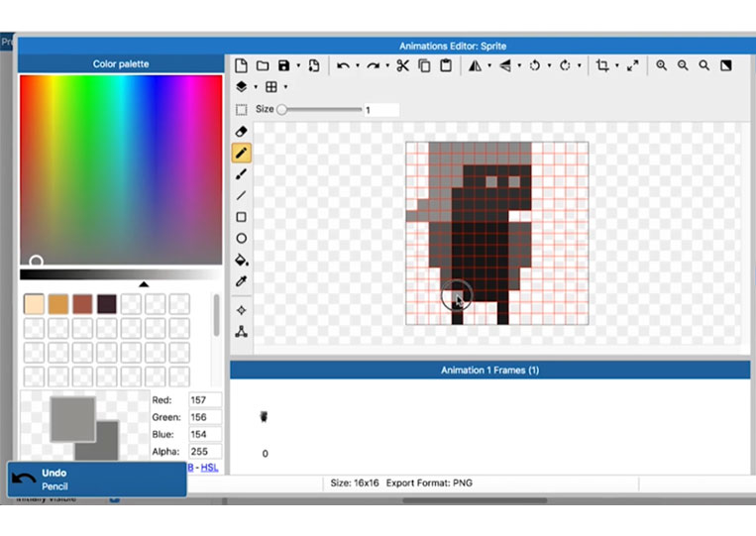Open counter-clockwise rotate options arrow
Image resolution: width=756 pixels, height=536 pixels.
[x=549, y=65]
